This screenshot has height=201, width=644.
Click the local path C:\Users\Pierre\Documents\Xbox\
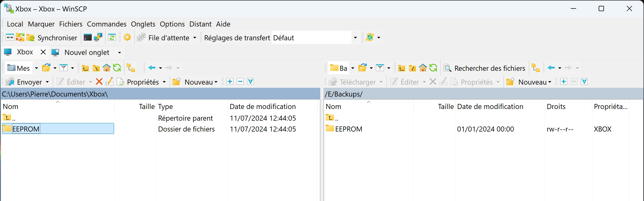pos(55,94)
